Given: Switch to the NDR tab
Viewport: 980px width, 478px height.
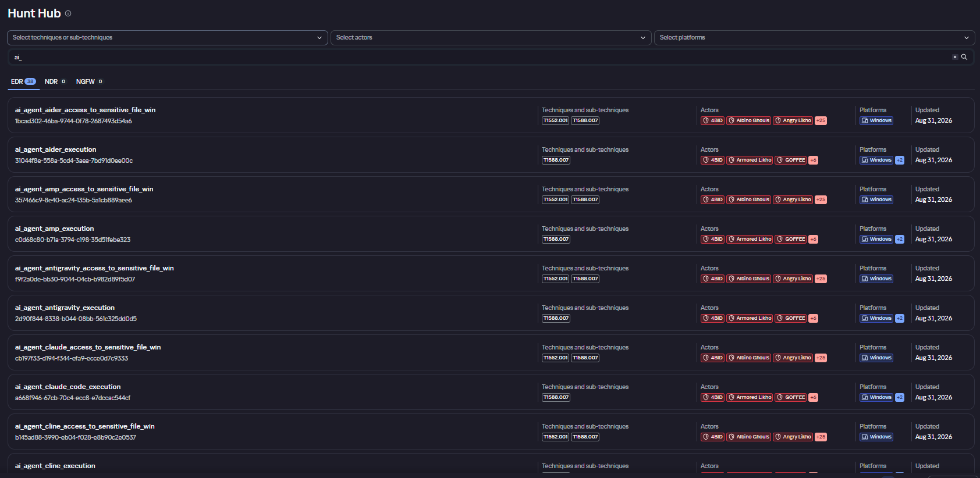Looking at the screenshot, I should click(x=55, y=81).
